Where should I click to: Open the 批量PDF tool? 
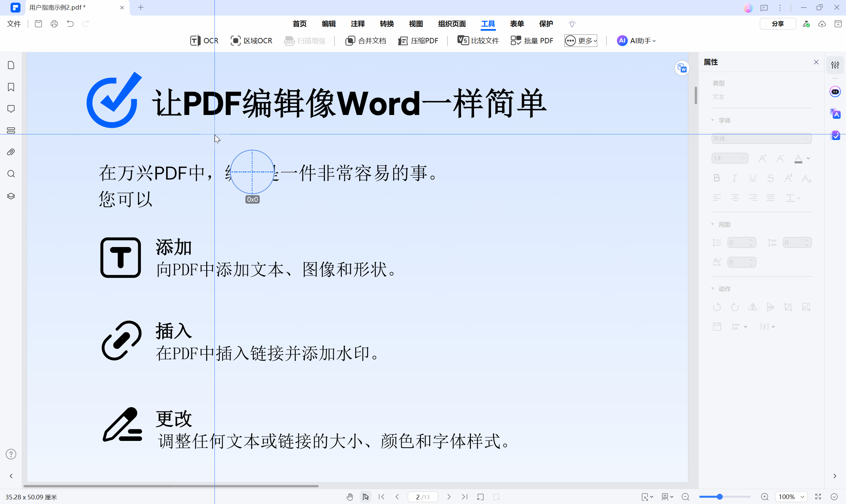[x=532, y=40]
